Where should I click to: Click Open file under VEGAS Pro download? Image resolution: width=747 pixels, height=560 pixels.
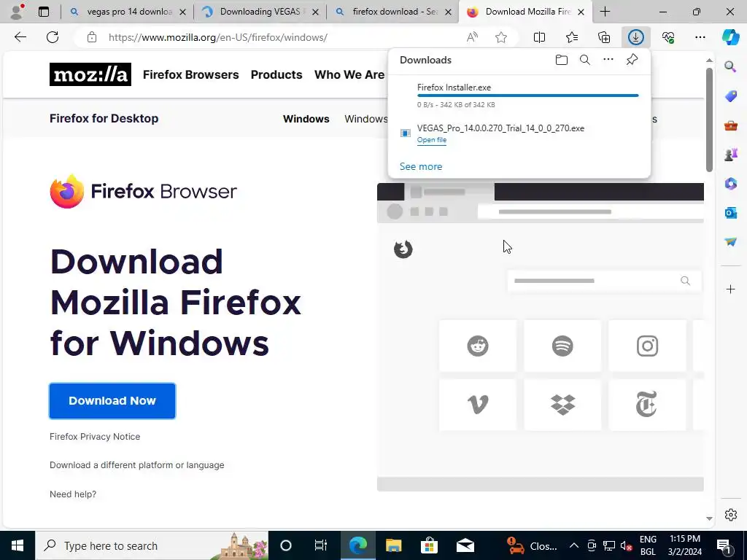click(432, 140)
